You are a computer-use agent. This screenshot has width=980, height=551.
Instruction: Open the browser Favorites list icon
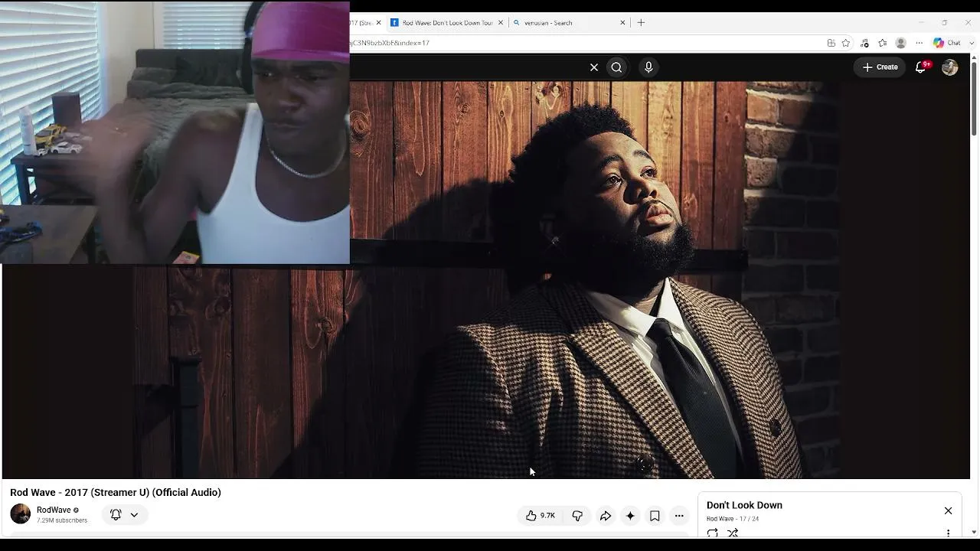(x=883, y=43)
